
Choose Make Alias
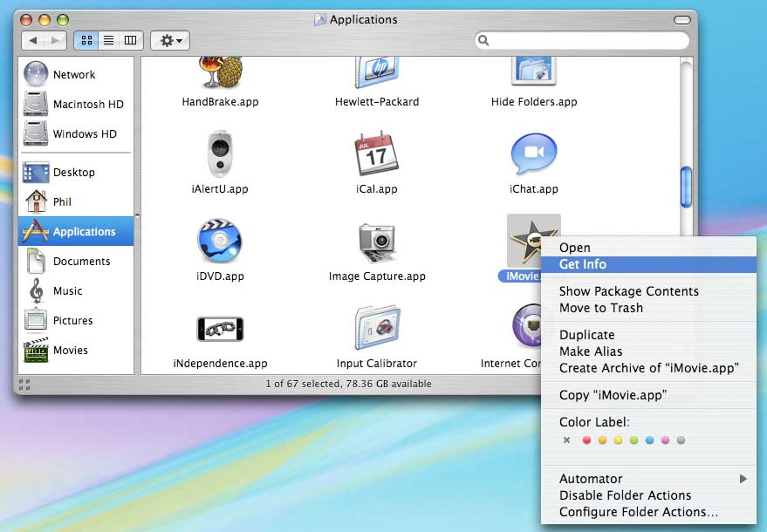coord(648,351)
